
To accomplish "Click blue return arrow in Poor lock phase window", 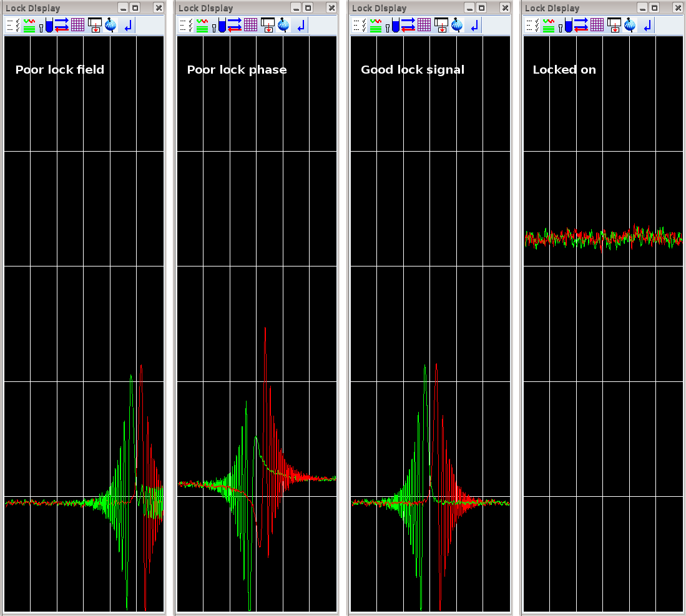I will point(301,26).
